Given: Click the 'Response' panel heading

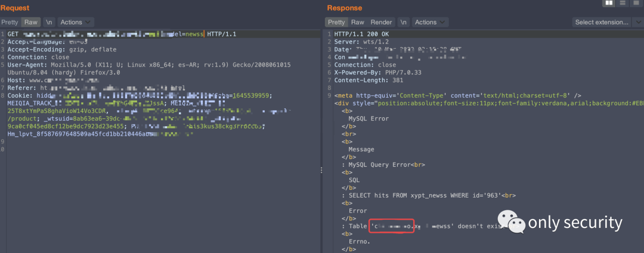Looking at the screenshot, I should coord(345,8).
